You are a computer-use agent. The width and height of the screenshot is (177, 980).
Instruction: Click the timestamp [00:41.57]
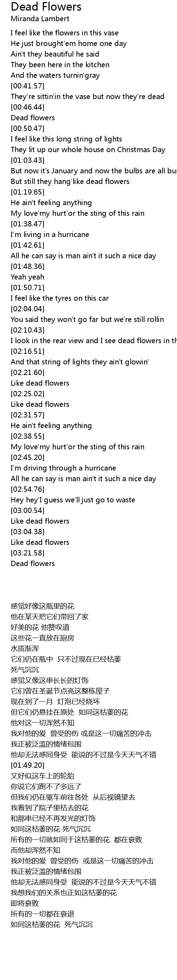pyautogui.click(x=27, y=86)
